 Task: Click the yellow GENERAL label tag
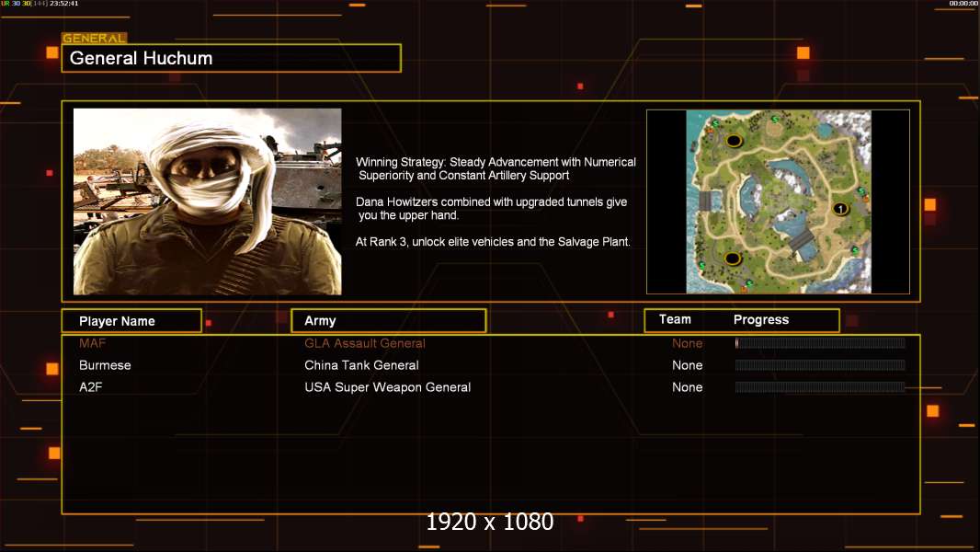(95, 38)
